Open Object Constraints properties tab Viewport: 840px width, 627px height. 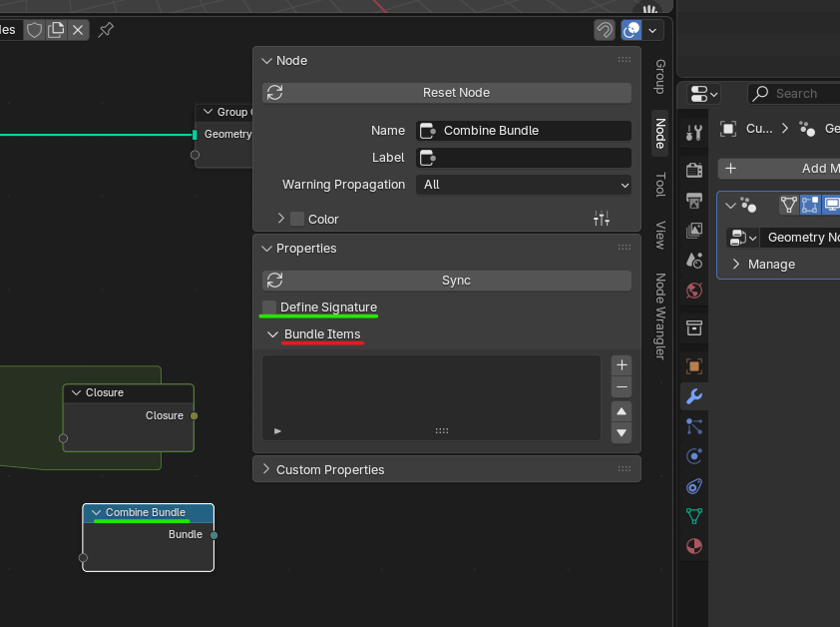coord(694,486)
